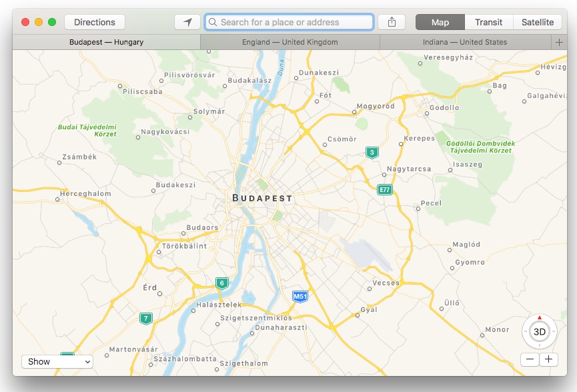
Task: Switch to Transit view
Action: [488, 22]
